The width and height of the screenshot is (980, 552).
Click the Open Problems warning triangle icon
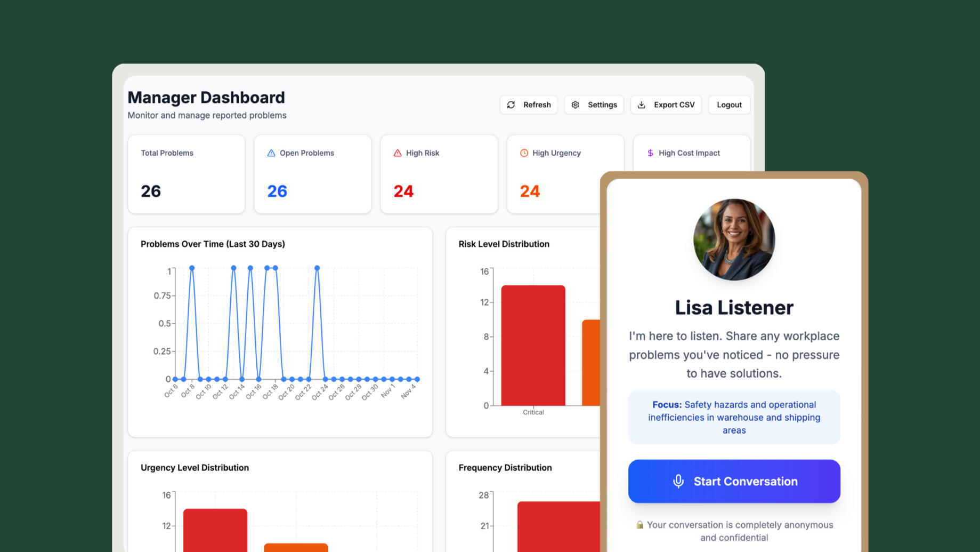tap(271, 153)
